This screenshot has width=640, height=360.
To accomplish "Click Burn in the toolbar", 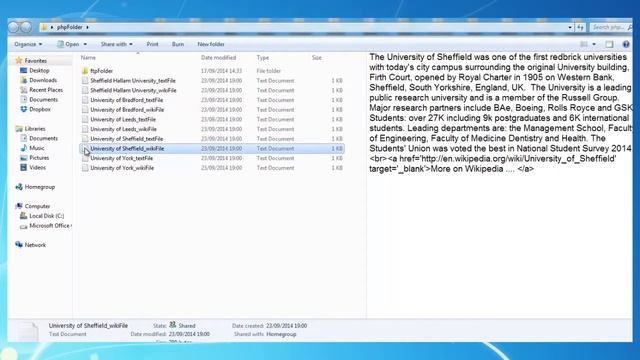I will pos(178,44).
